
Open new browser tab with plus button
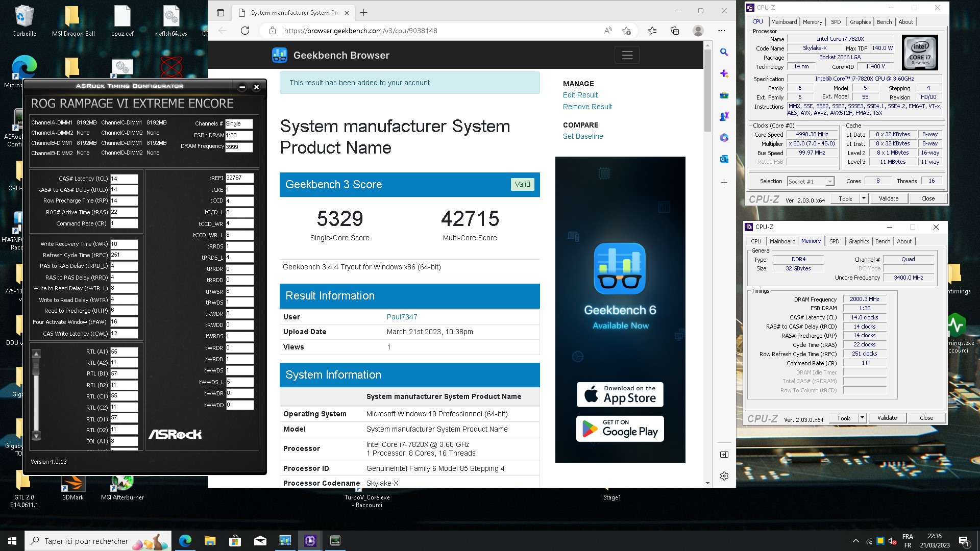click(364, 12)
